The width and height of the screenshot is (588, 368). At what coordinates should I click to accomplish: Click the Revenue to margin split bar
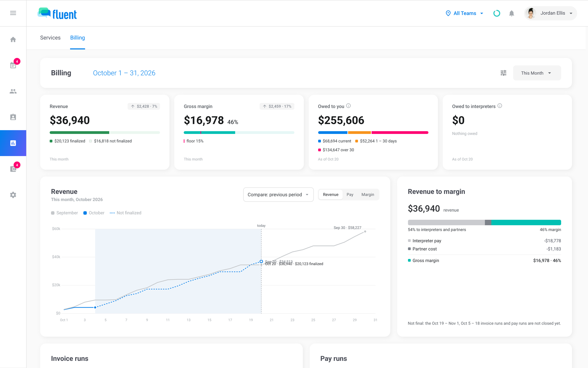coord(485,223)
